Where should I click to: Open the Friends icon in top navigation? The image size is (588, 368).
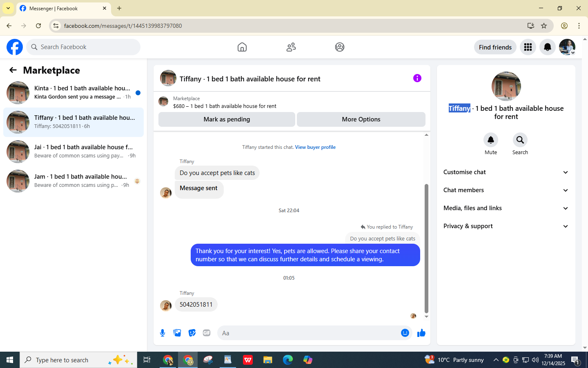pyautogui.click(x=291, y=47)
